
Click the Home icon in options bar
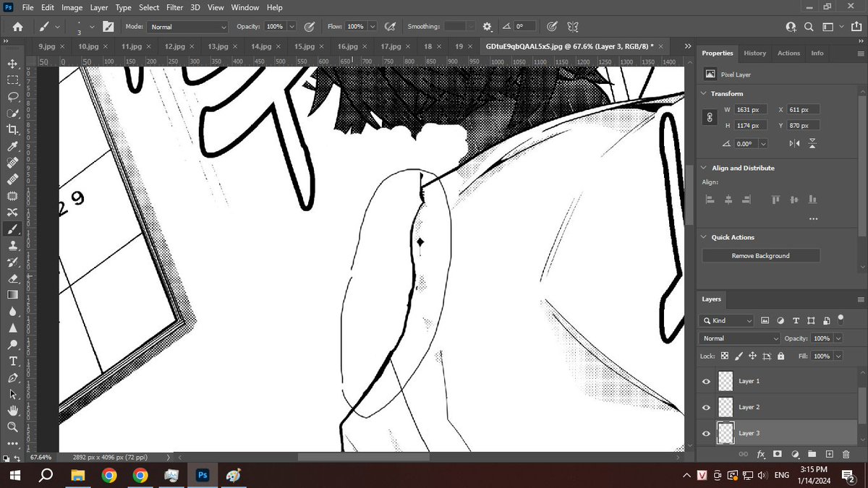(17, 27)
